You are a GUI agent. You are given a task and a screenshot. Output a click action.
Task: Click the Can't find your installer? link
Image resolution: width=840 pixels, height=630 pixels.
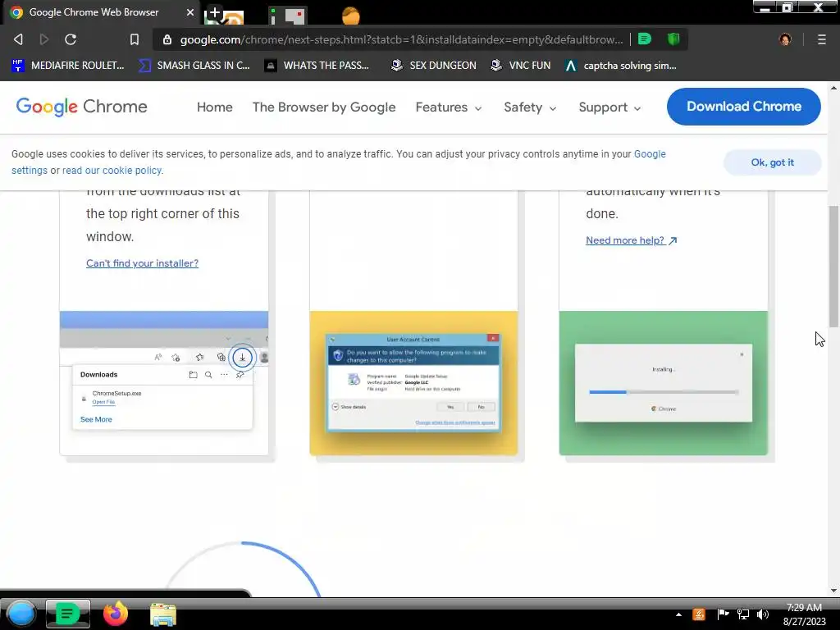142,263
